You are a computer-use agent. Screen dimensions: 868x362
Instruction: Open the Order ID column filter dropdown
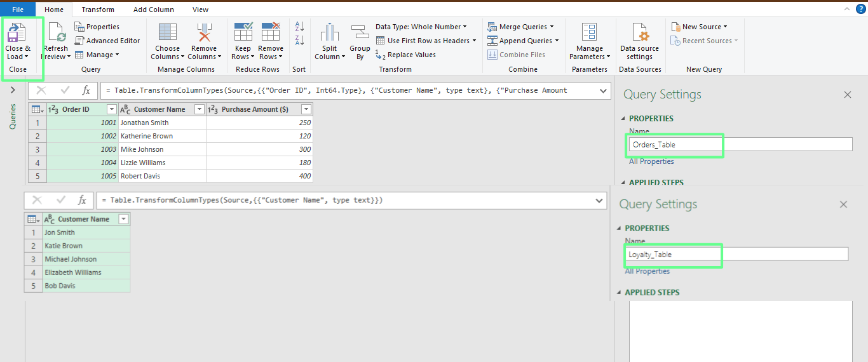[112, 109]
